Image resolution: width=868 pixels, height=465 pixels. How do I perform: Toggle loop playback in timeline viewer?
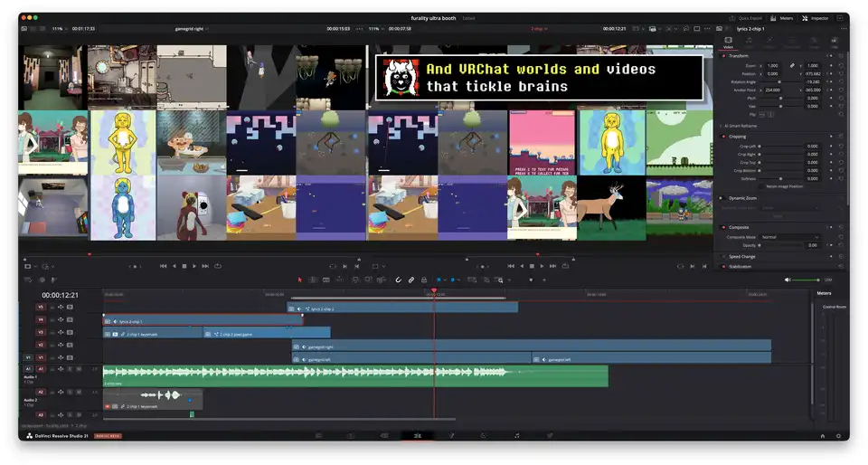coord(565,266)
